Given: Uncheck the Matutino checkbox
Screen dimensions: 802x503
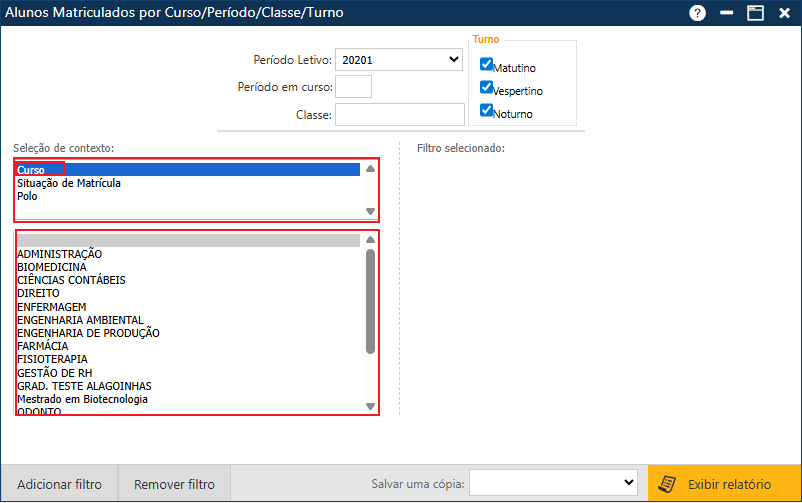Looking at the screenshot, I should 487,64.
